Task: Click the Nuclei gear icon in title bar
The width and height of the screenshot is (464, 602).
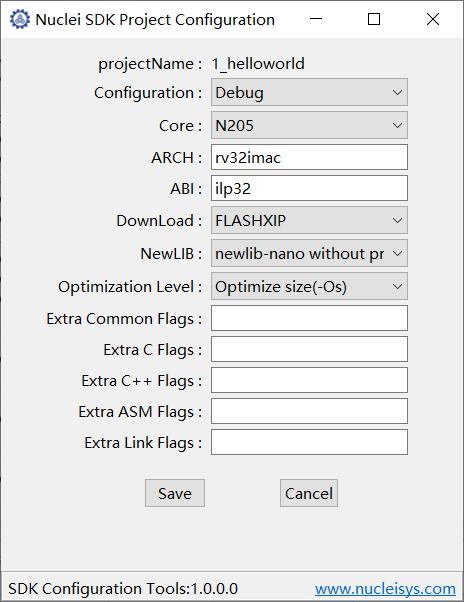Action: 20,19
